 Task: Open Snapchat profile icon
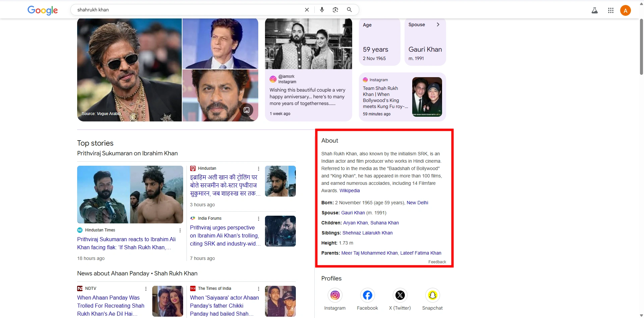pos(432,295)
